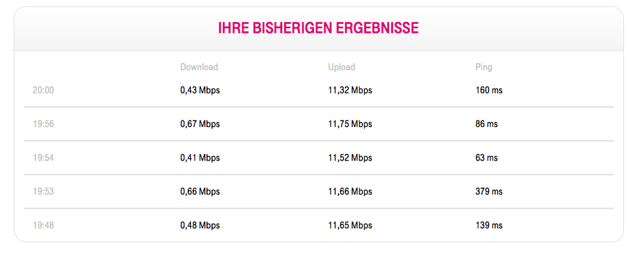Image resolution: width=644 pixels, height=261 pixels.
Task: Click the 11,75 Mbps upload value
Action: pyautogui.click(x=350, y=124)
